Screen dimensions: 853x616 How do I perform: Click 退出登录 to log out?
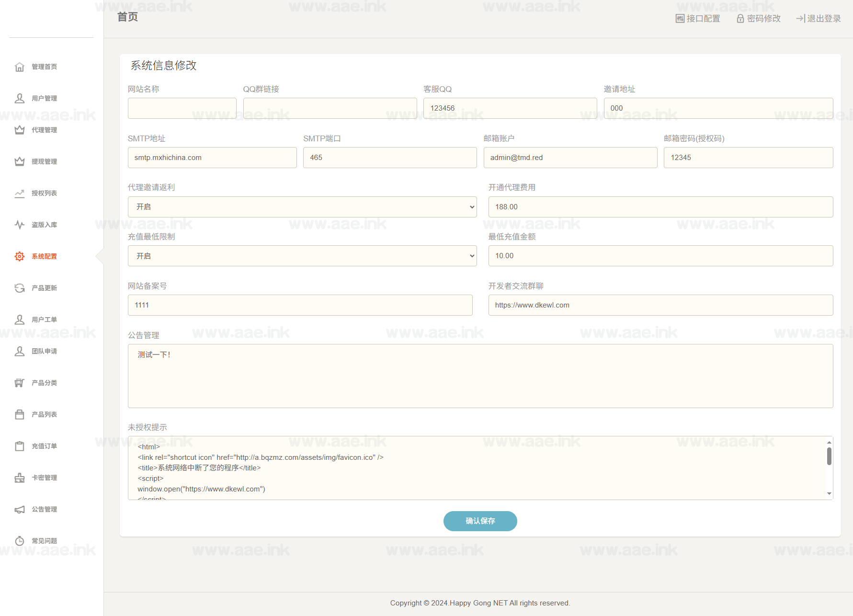coord(819,18)
